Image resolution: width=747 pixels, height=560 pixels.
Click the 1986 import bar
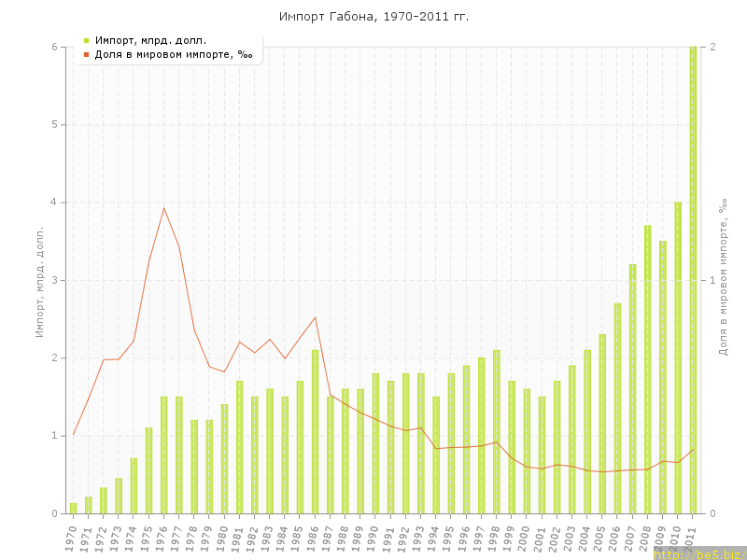pyautogui.click(x=316, y=431)
